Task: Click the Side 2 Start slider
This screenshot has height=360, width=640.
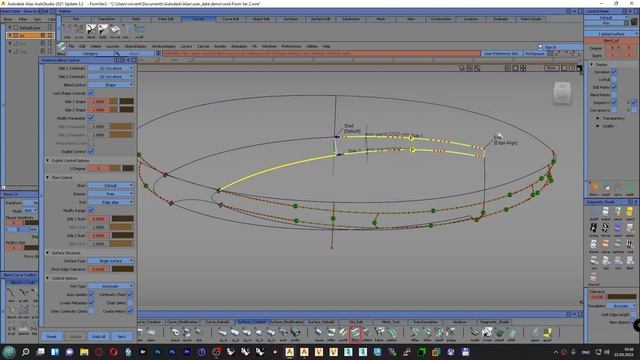Action: pyautogui.click(x=122, y=236)
